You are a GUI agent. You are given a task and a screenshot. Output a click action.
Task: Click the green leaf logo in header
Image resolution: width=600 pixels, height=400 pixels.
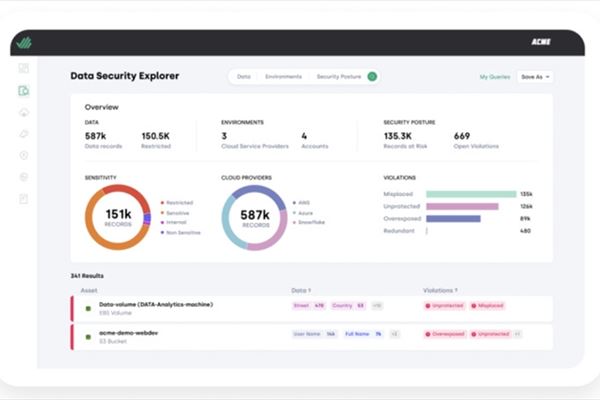point(24,43)
